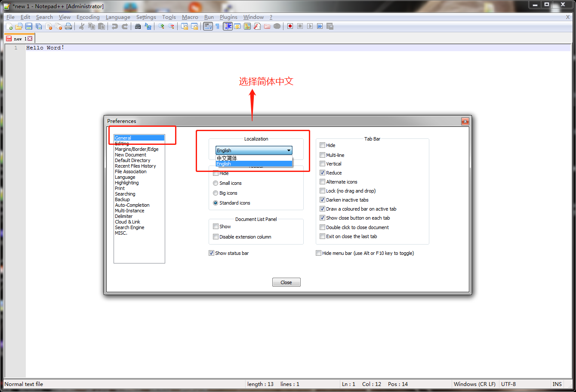The image size is (576, 392).
Task: Close the new 1 tab with its red X
Action: [x=30, y=39]
